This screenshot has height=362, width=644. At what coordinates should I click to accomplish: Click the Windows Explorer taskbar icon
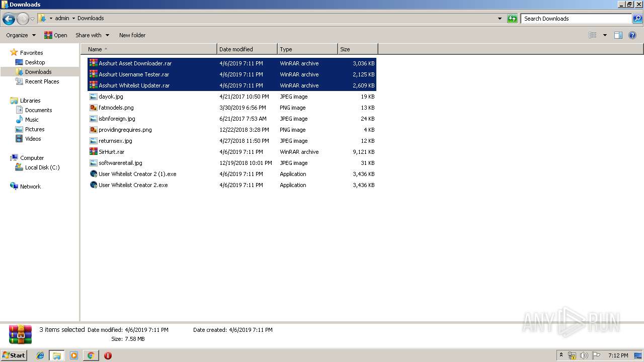(57, 355)
